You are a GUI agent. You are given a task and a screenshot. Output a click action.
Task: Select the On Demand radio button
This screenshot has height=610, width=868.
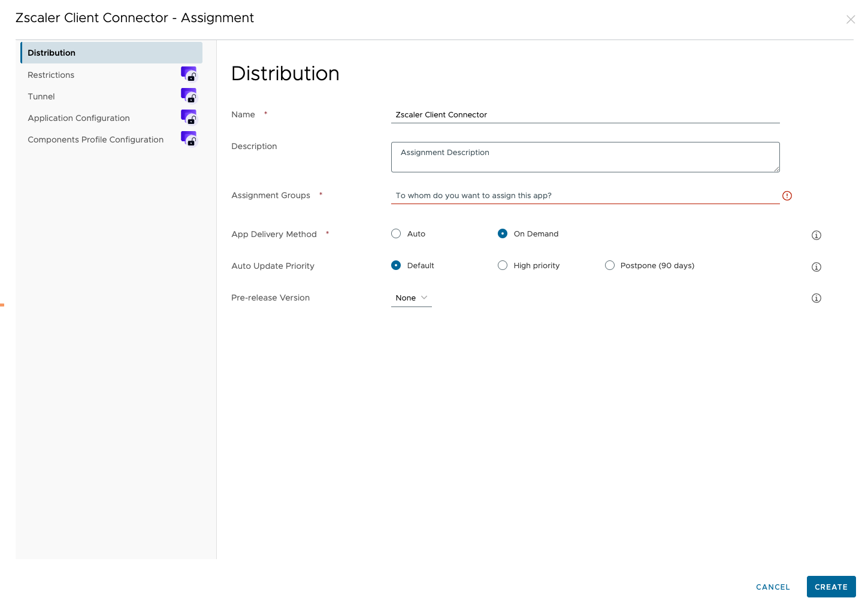(x=503, y=233)
